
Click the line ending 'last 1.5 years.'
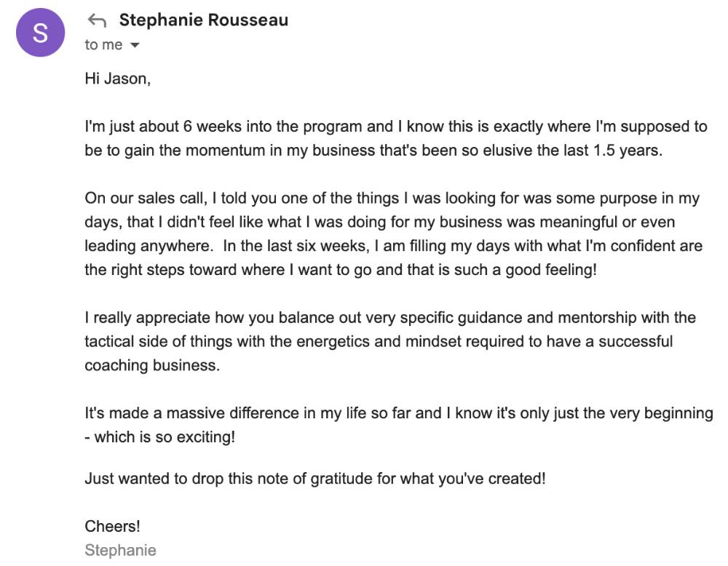click(373, 151)
